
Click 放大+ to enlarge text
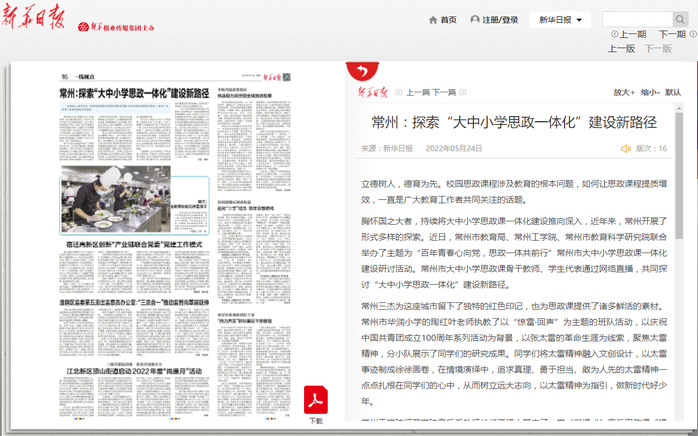[626, 91]
